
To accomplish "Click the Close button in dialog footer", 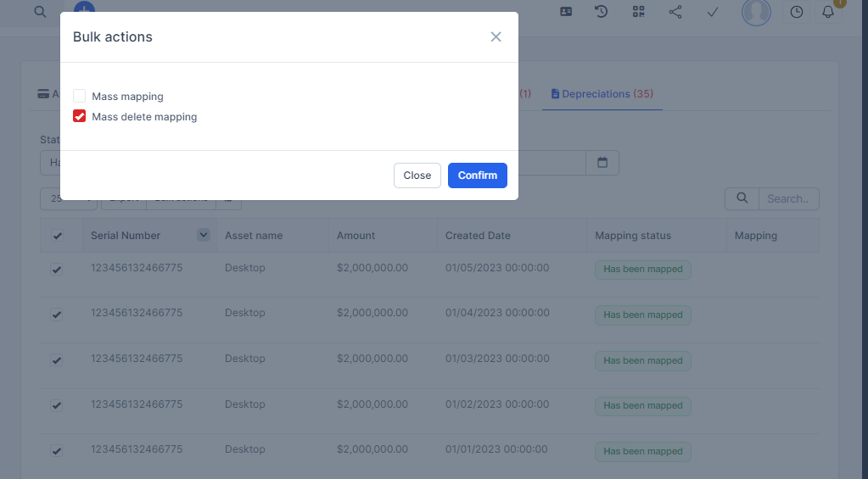I will 417,175.
